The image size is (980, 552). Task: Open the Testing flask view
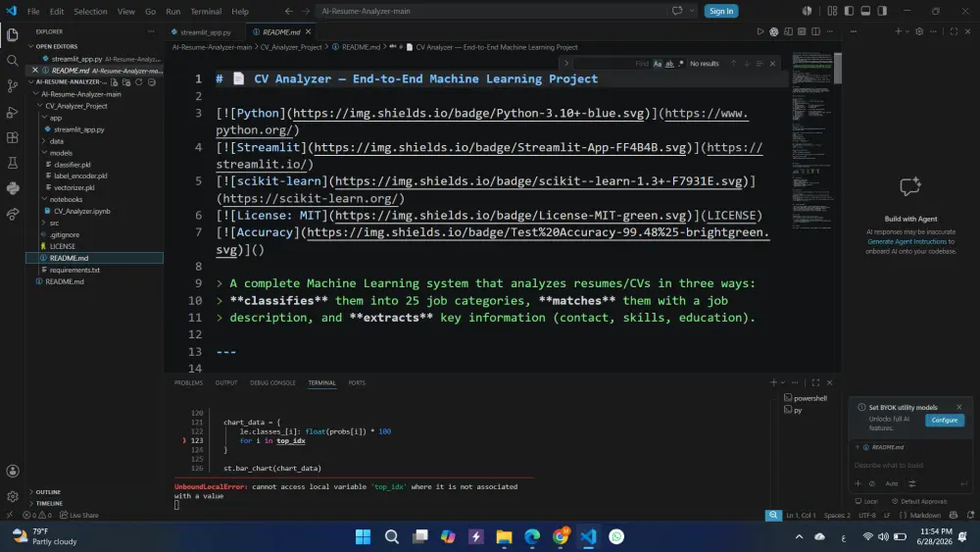click(13, 163)
